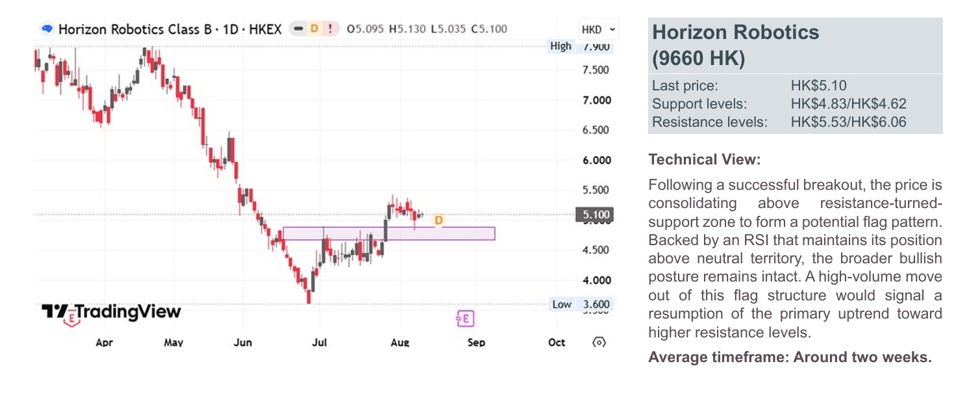Click the Horizon Robotics blue logo icon
980x394 pixels.
pyautogui.click(x=47, y=29)
